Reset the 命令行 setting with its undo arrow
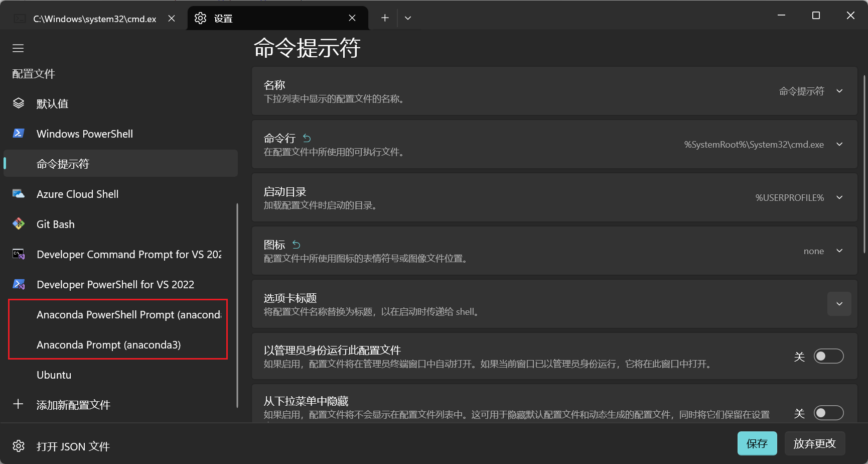The height and width of the screenshot is (464, 868). point(307,138)
